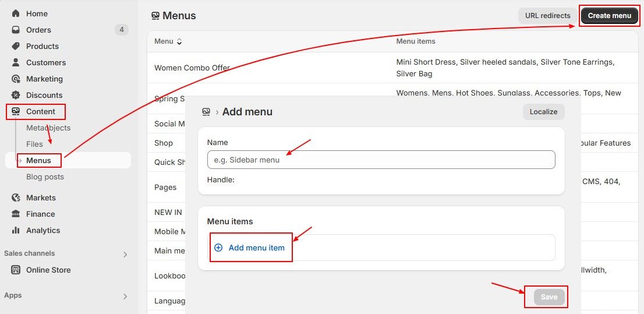Select Menus in the Content submenu
This screenshot has width=644, height=314.
click(x=38, y=160)
